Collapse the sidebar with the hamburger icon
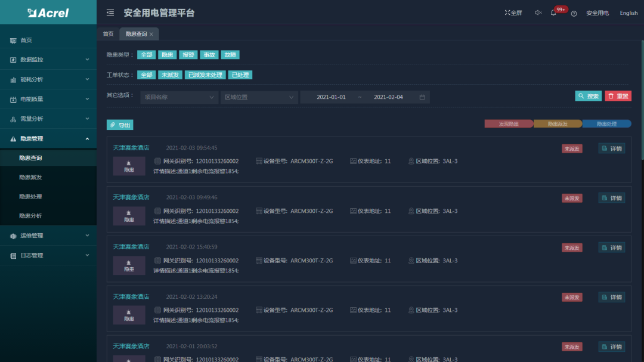Viewport: 644px width, 362px height. coord(110,13)
